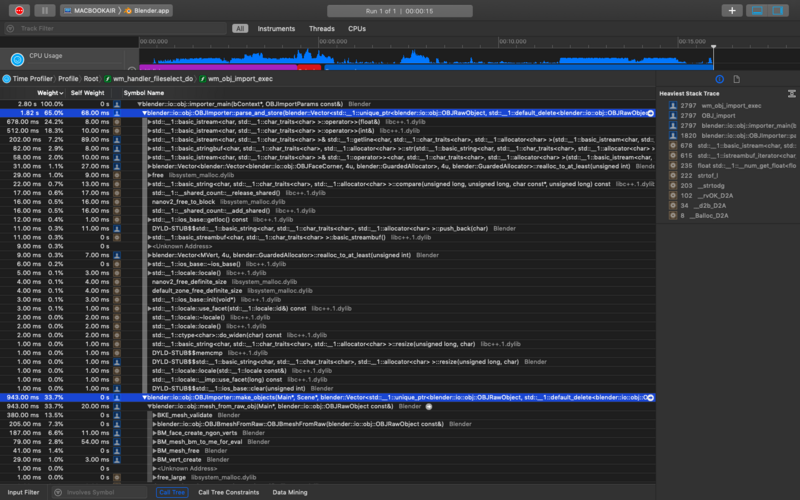The image size is (800, 500).
Task: Expand the BKE_mesh_validate row
Action: coord(155,415)
